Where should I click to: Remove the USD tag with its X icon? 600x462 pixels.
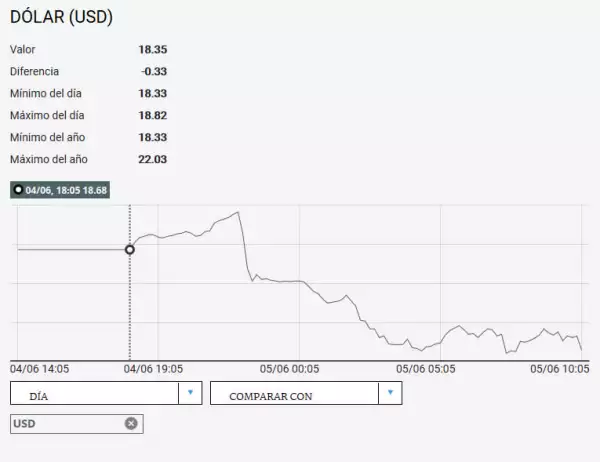131,423
